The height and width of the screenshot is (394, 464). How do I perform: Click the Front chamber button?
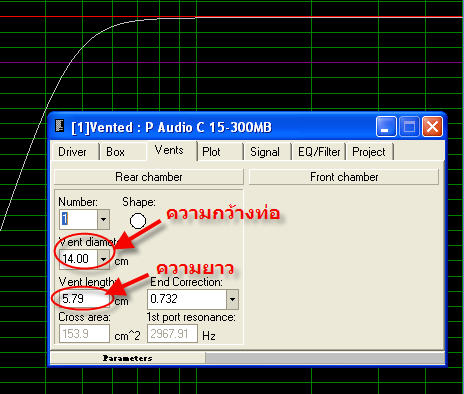pos(344,177)
